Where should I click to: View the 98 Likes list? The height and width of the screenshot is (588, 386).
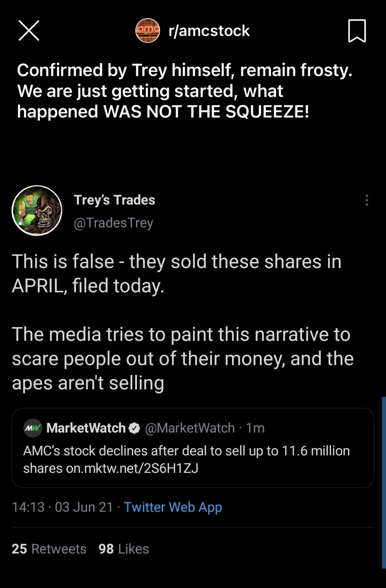coord(124,549)
